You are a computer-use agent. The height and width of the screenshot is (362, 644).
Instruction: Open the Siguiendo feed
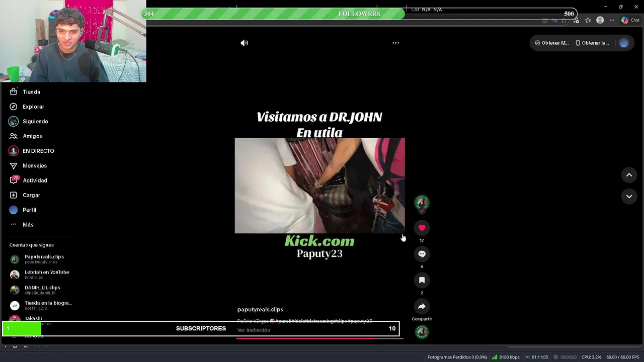(x=29, y=121)
